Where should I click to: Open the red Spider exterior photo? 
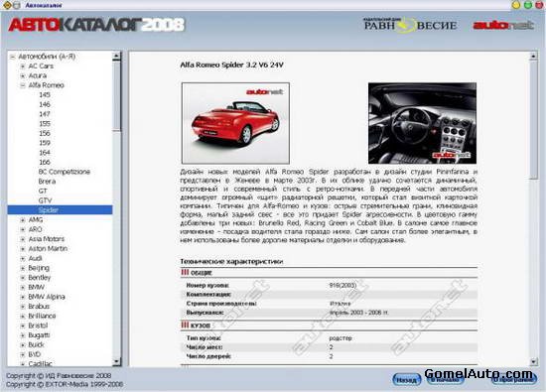click(235, 123)
